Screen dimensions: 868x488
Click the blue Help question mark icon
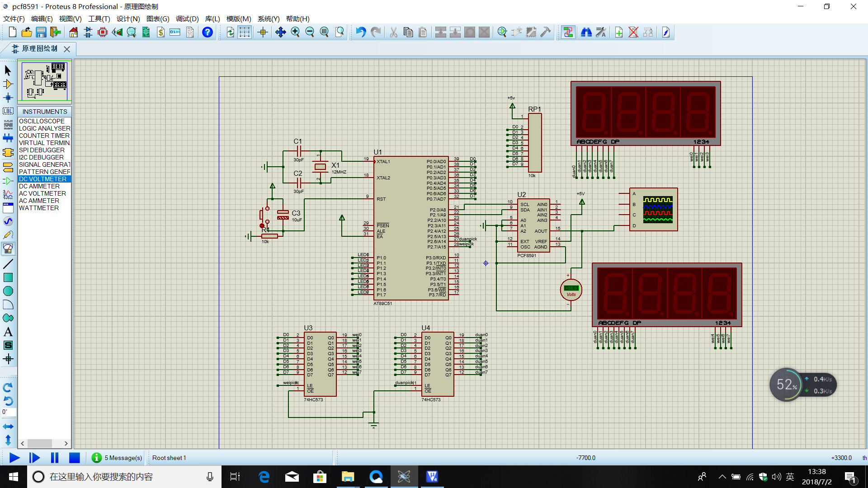(x=207, y=32)
